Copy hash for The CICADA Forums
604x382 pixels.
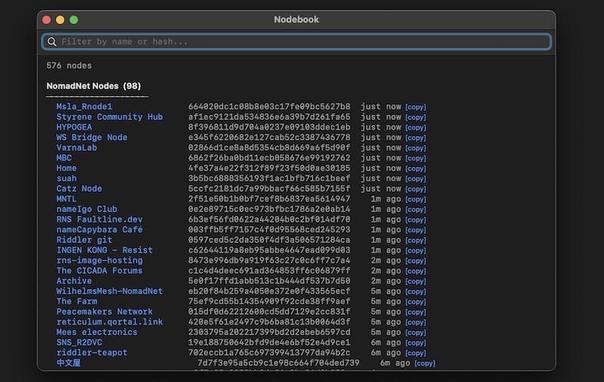point(416,271)
